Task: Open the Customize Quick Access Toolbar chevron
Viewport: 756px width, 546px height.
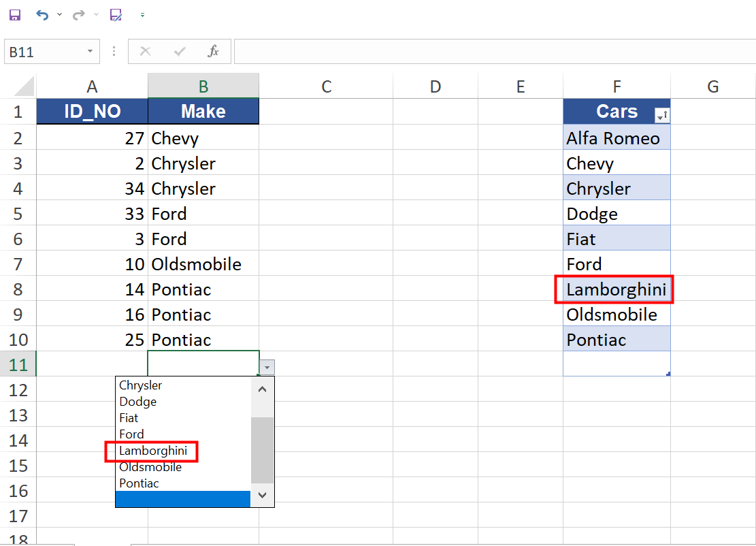Action: pos(142,15)
